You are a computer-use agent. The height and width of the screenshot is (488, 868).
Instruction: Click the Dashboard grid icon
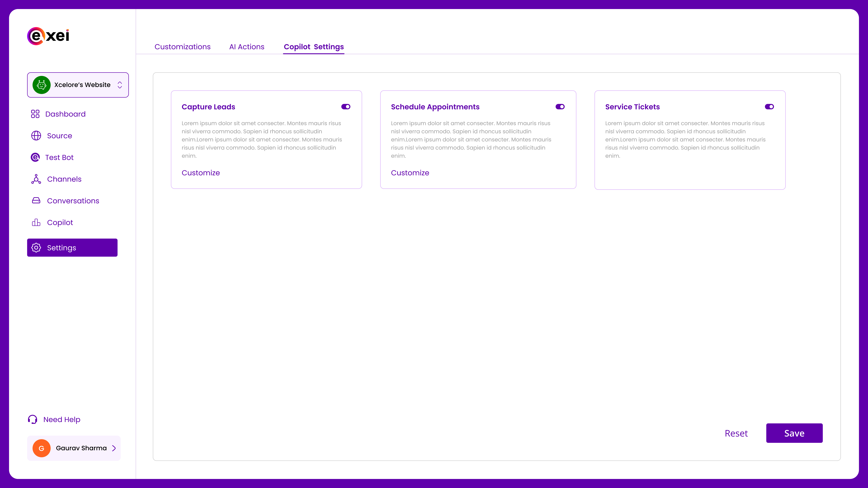pos(35,114)
